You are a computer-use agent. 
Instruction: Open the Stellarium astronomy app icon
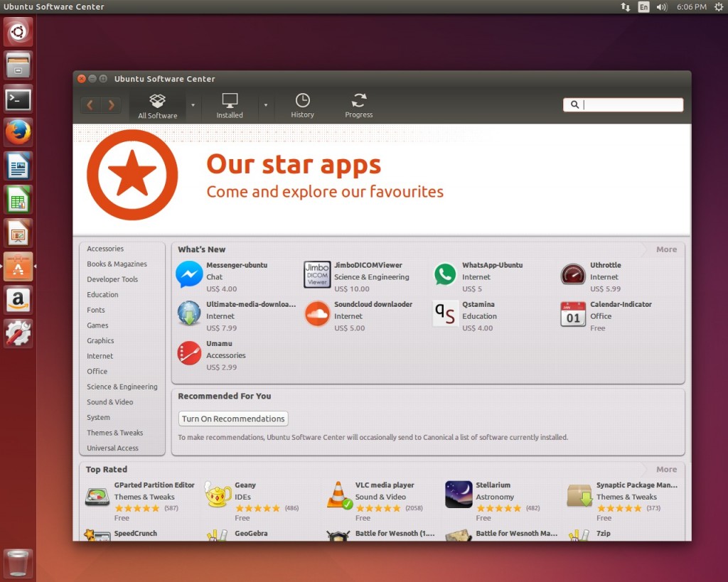458,495
